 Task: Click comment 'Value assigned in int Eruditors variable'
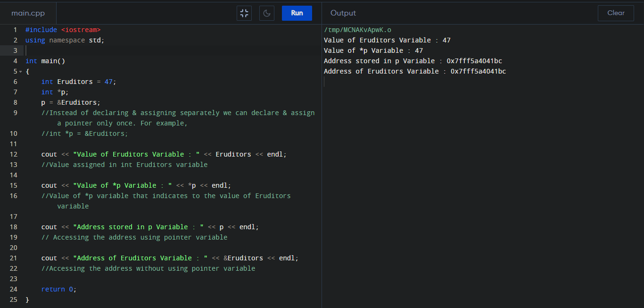click(124, 165)
